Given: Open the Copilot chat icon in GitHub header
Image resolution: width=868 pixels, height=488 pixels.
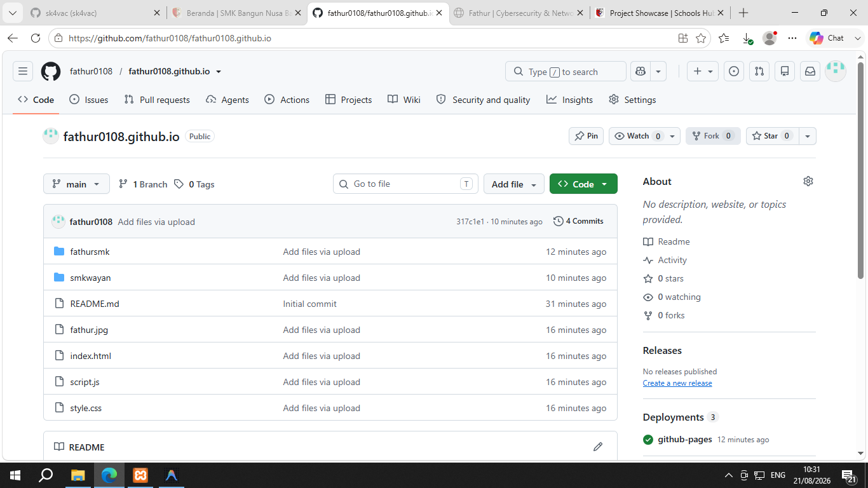Looking at the screenshot, I should pyautogui.click(x=641, y=71).
